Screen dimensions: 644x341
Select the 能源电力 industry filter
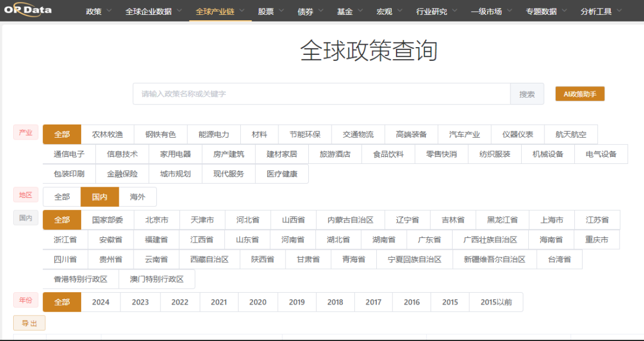214,134
